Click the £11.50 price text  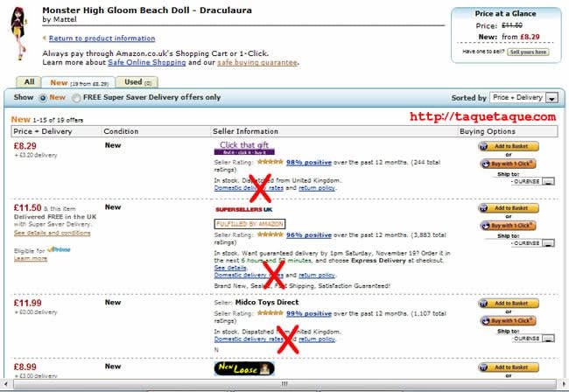28,207
